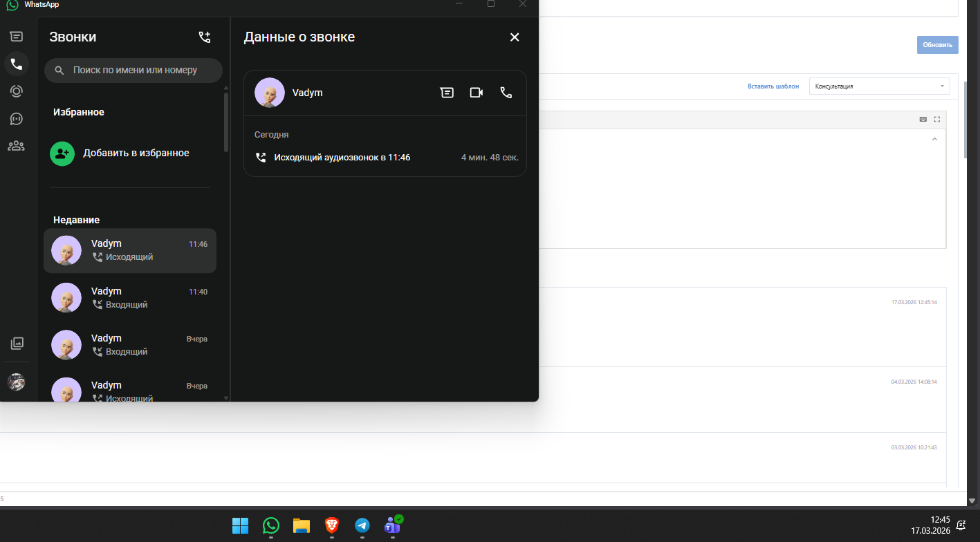Screen dimensions: 980x542
Task: Click the calls list scroll up arrow
Action: (x=226, y=88)
